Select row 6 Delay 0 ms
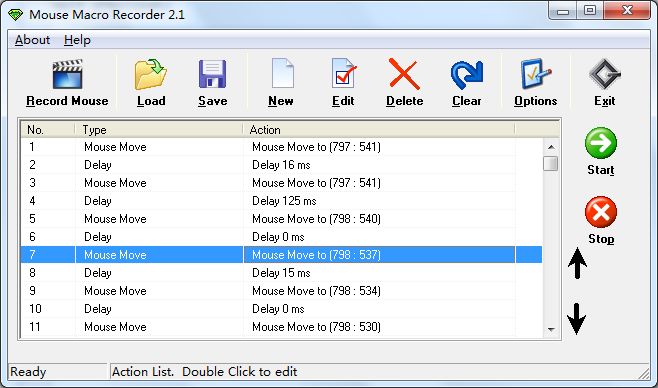The image size is (658, 388). pyautogui.click(x=281, y=237)
